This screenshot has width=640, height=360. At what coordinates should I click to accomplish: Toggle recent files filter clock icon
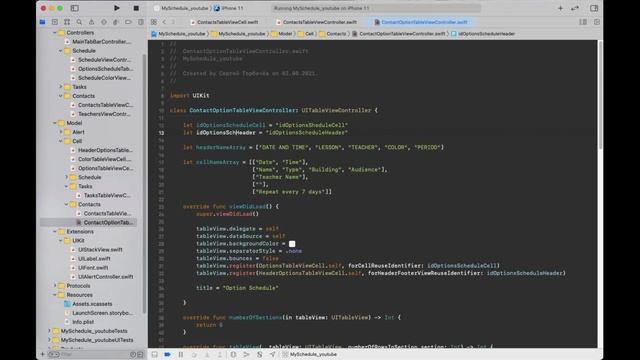[x=133, y=354]
